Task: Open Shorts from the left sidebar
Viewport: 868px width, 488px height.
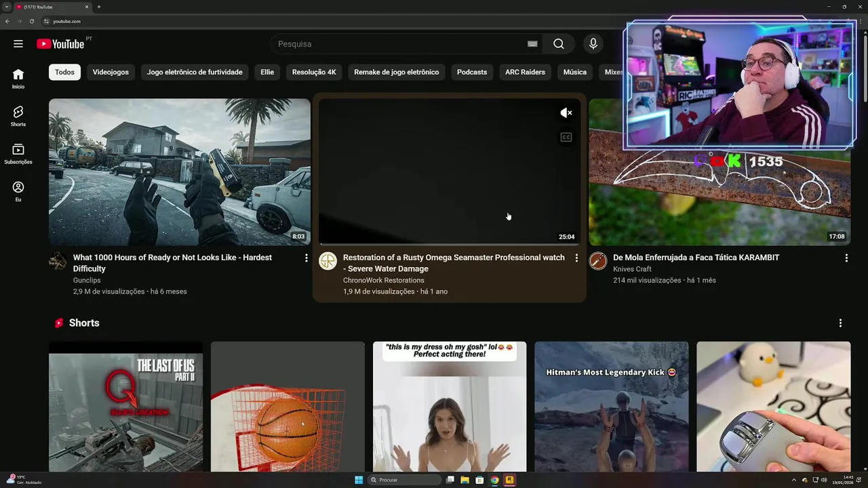Action: coord(18,117)
